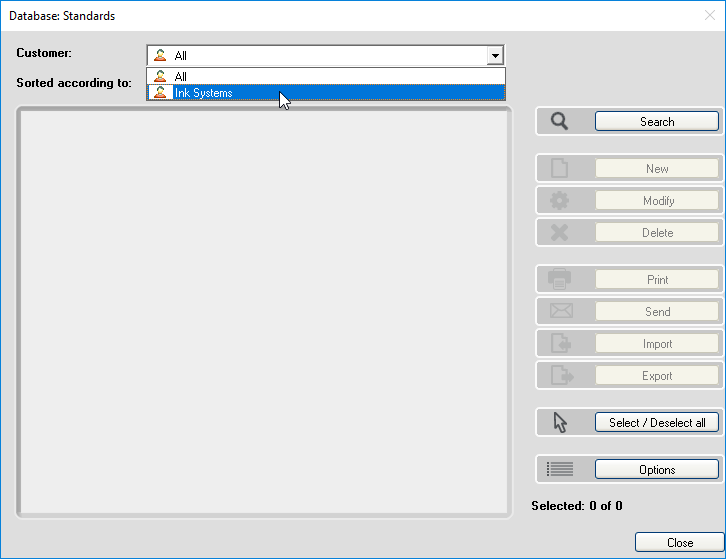Click the 'Customer:' label
The width and height of the screenshot is (726, 559).
pyautogui.click(x=44, y=53)
